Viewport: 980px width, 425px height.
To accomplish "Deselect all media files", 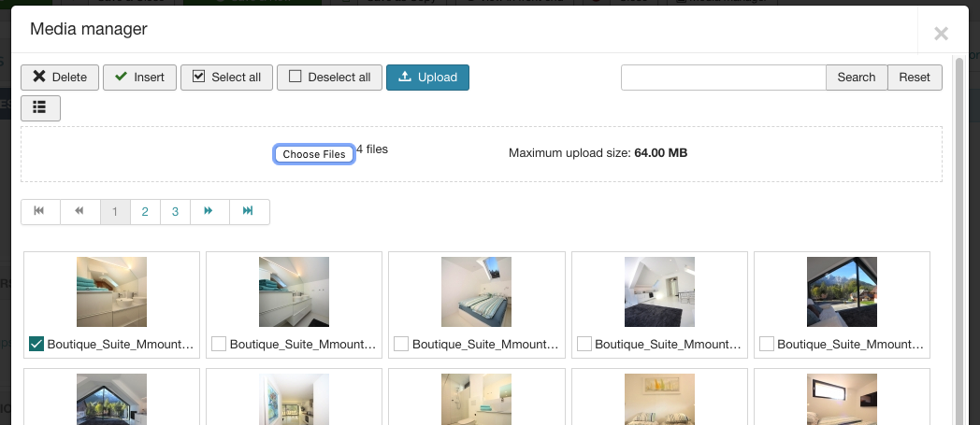I will [329, 78].
